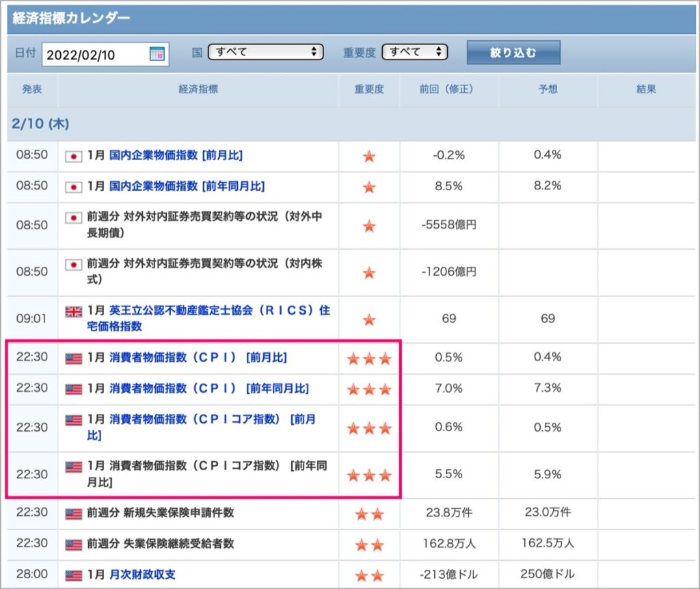Click US flag beside CPIコア指数 [前年同月比]
Image resolution: width=700 pixels, height=589 pixels.
(74, 467)
